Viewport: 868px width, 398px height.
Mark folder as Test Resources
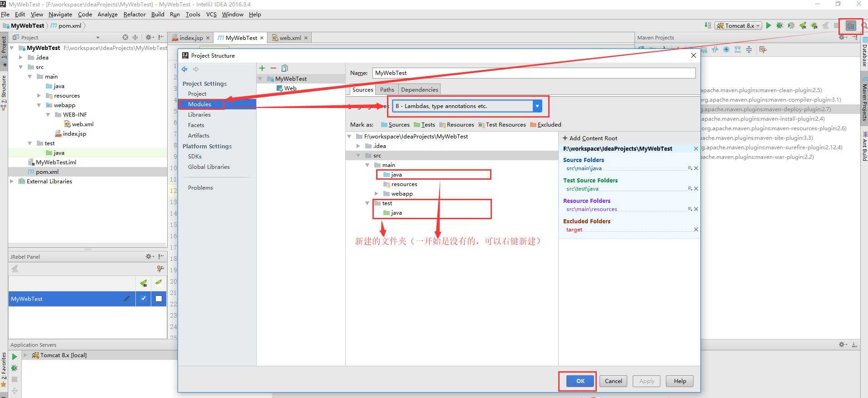click(x=502, y=125)
